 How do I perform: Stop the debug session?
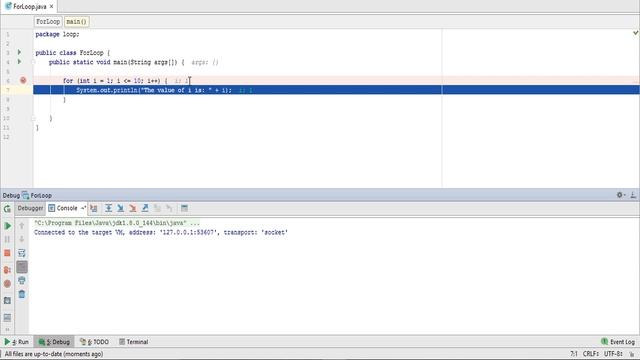tap(7, 253)
